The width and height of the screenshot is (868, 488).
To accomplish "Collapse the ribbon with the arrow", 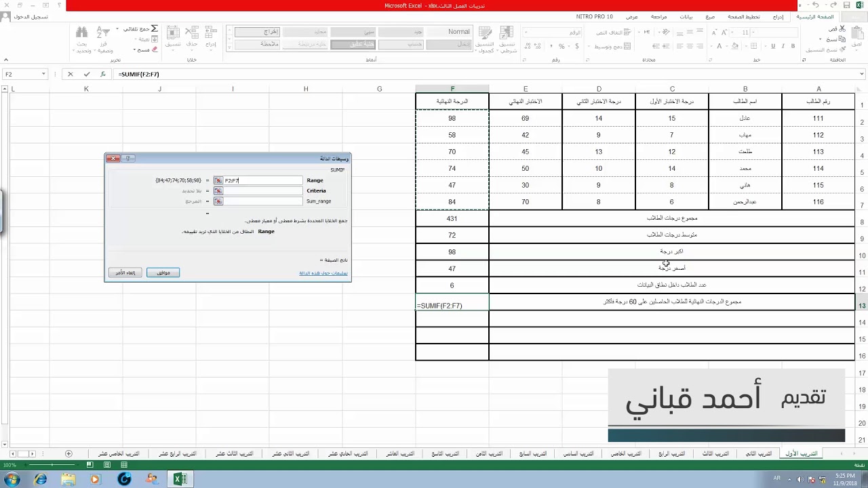I will coord(5,60).
